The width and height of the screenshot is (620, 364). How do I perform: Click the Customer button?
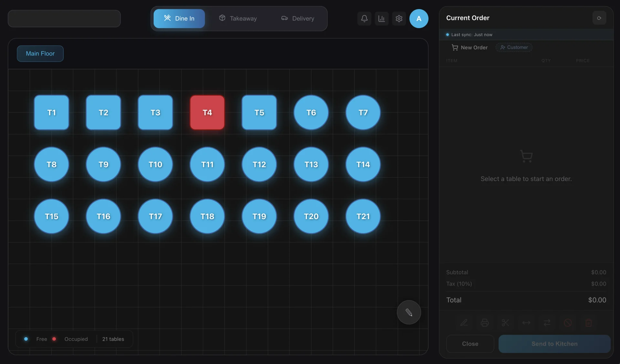click(x=514, y=47)
